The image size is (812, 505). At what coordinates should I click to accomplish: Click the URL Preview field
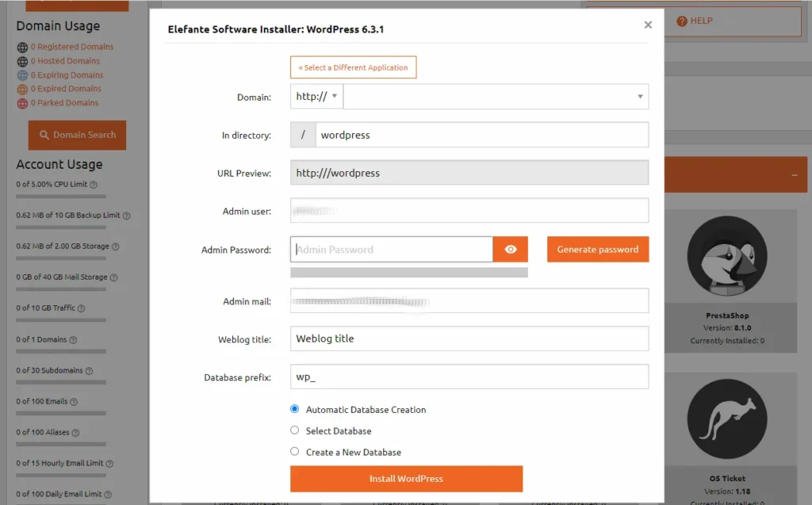pyautogui.click(x=469, y=173)
